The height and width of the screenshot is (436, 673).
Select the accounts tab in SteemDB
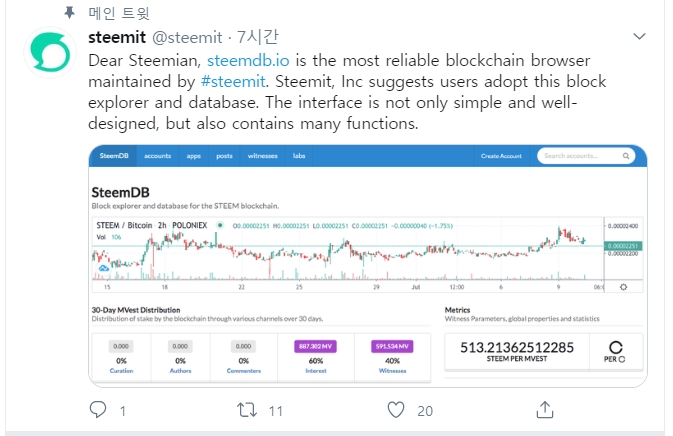tap(157, 156)
